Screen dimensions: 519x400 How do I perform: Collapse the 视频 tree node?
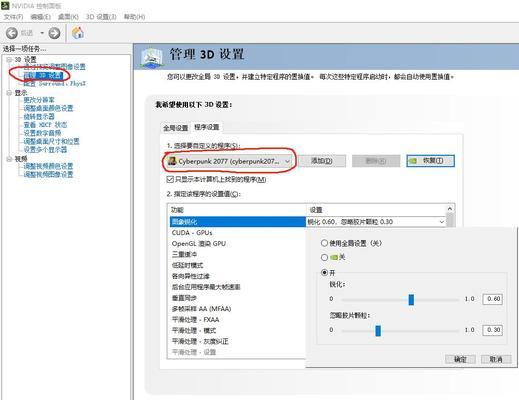point(9,159)
